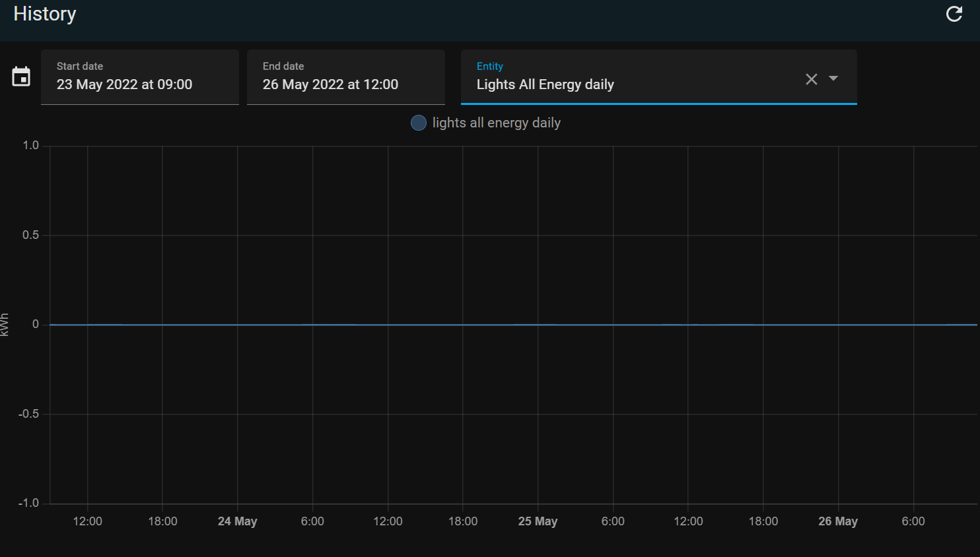Click the Entity field label text
980x557 pixels.
[490, 66]
